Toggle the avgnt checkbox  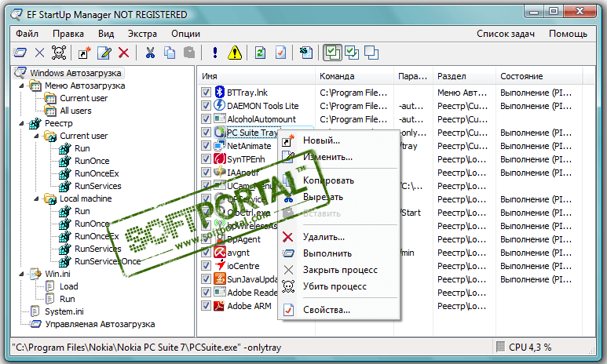point(206,253)
